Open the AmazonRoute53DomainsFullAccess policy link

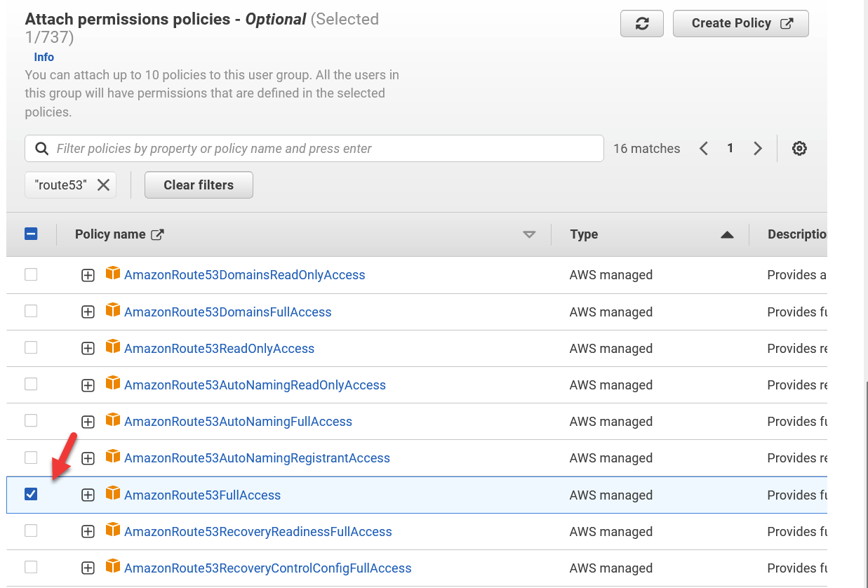pyautogui.click(x=227, y=312)
